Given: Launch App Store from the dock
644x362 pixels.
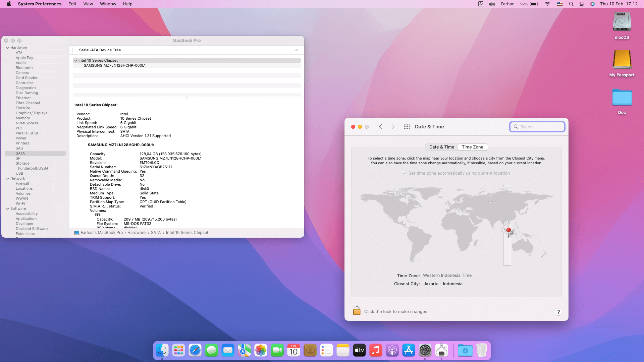Looking at the screenshot, I should [409, 351].
